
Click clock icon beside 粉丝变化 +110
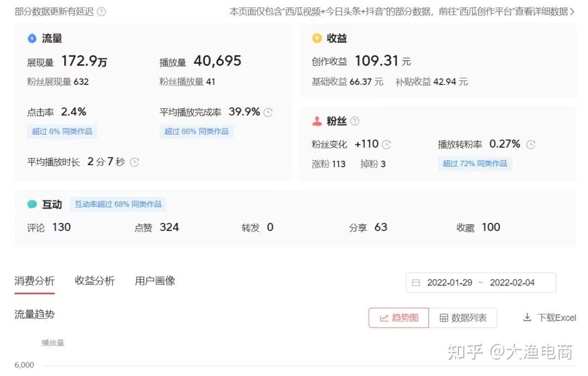tap(386, 144)
